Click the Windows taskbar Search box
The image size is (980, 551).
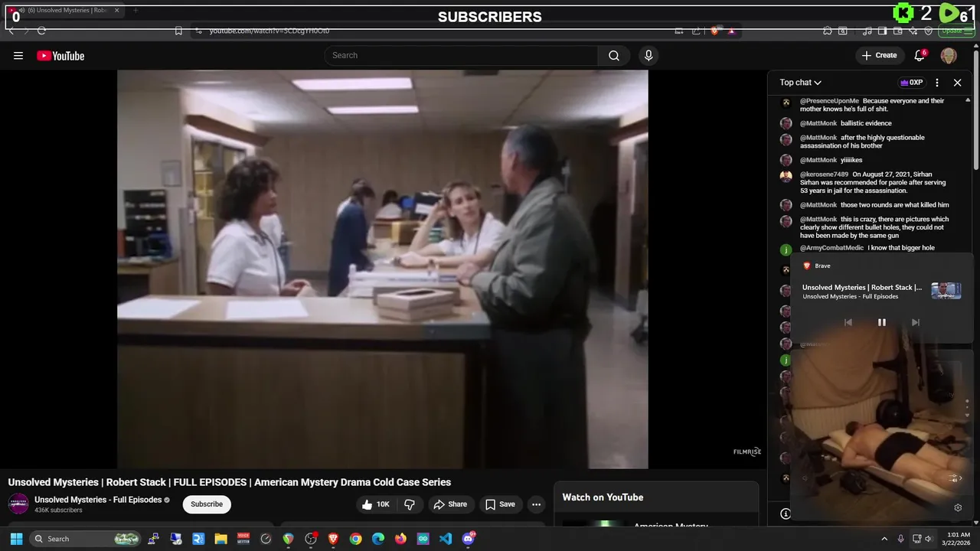tap(86, 539)
